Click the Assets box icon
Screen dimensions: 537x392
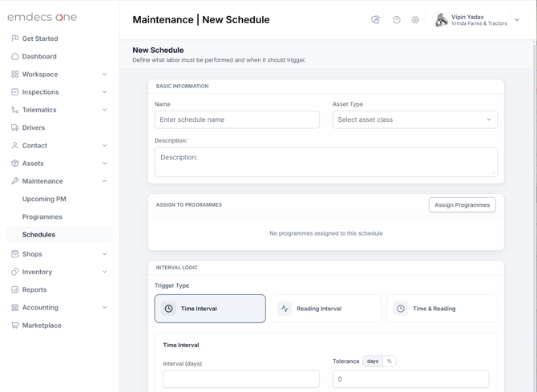(14, 163)
